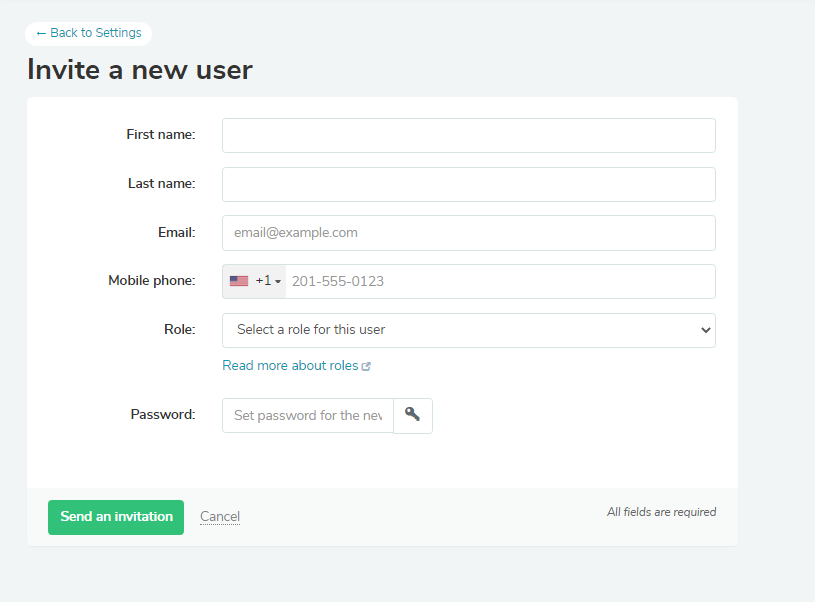Click the key icon beside the password field

click(412, 415)
